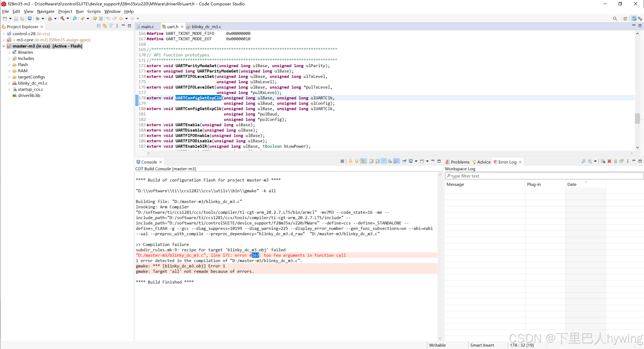This screenshot has height=349, width=644.
Task: Open the Scripts menu
Action: (94, 11)
